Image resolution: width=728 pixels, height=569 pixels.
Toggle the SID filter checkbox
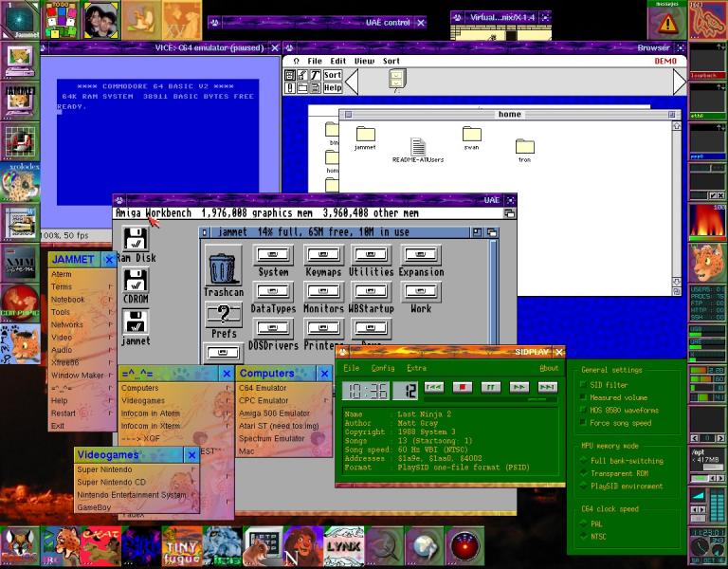point(583,385)
